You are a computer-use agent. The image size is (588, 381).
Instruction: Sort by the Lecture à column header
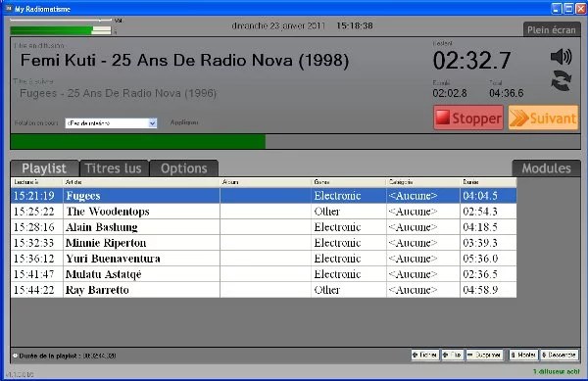pyautogui.click(x=37, y=182)
